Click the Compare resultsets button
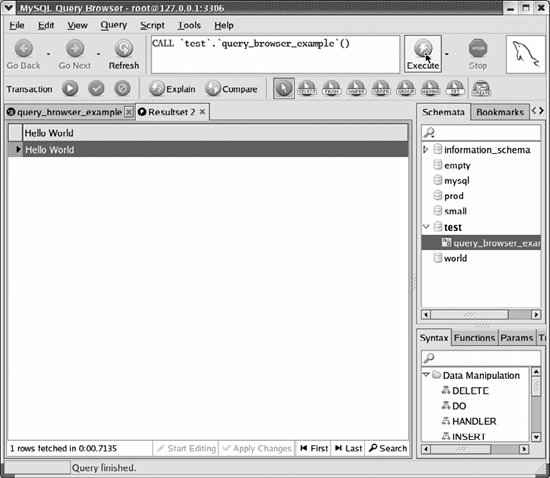550x478 pixels. [231, 89]
